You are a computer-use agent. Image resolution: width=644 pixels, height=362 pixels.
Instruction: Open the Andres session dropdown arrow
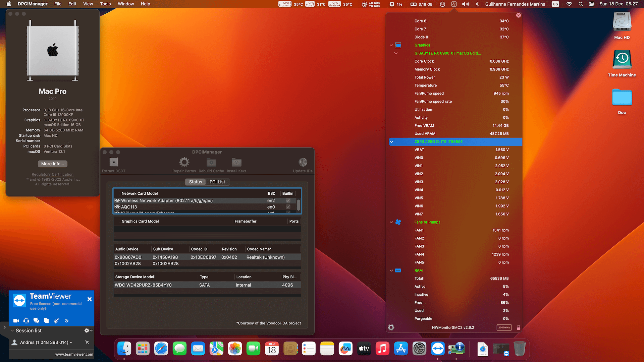71,343
